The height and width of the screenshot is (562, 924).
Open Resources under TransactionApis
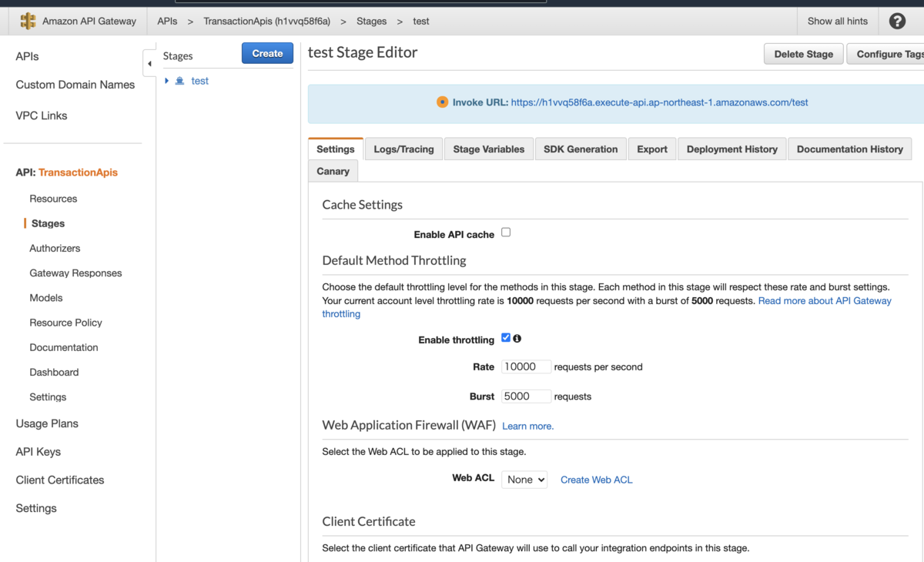point(53,199)
